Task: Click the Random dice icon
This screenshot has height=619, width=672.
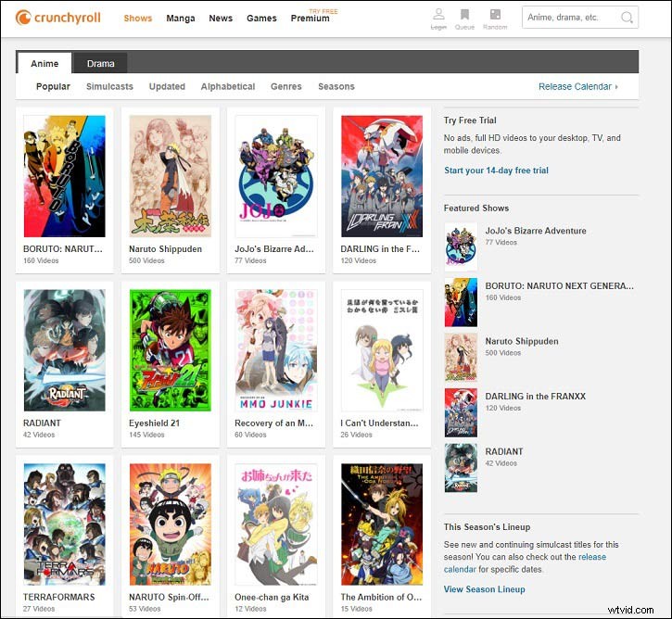Action: [495, 14]
